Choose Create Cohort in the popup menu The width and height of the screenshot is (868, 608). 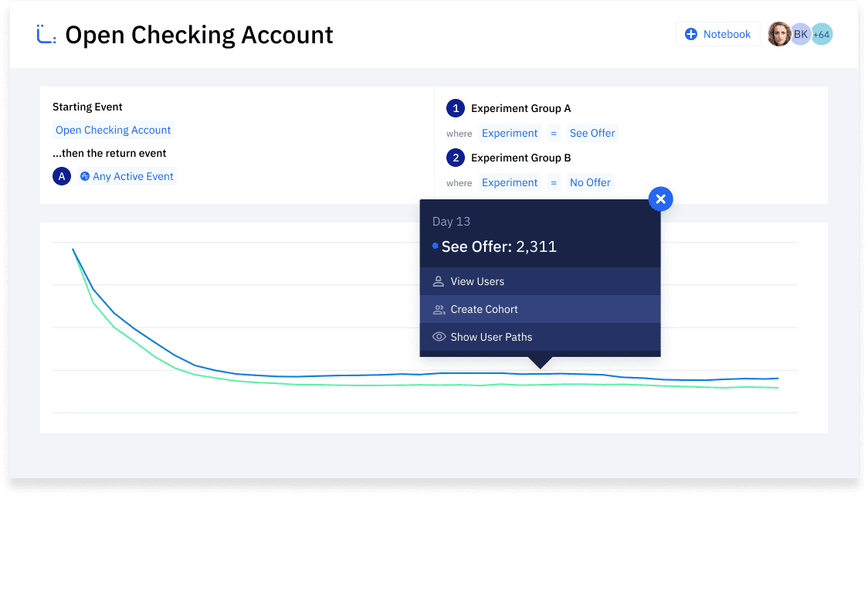click(x=484, y=309)
